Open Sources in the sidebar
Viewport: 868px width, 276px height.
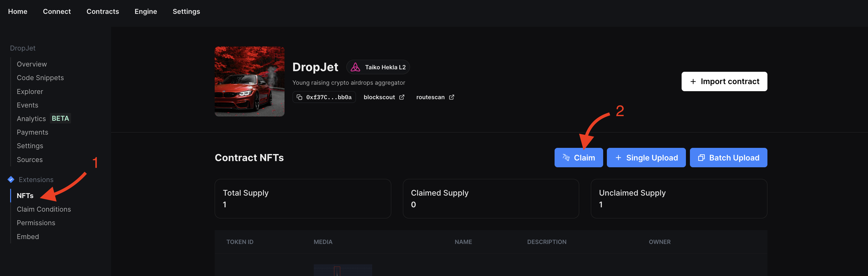(30, 160)
